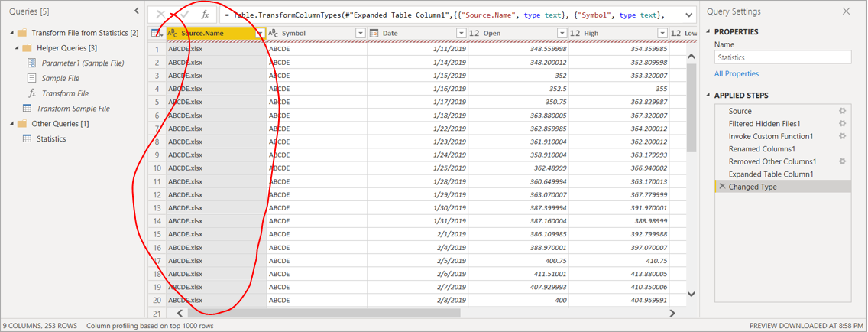This screenshot has height=332, width=868.
Task: Click the 9 COLUMNS, 253 ROWS status
Action: click(x=40, y=326)
